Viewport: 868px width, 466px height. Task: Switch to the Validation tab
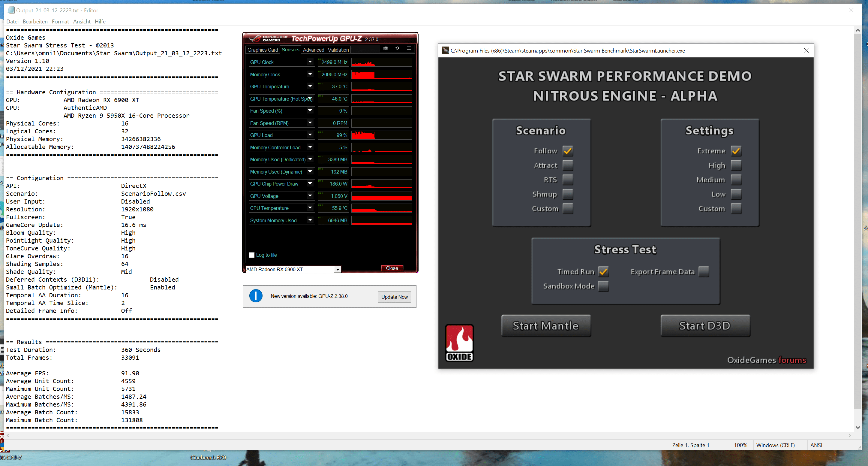338,50
